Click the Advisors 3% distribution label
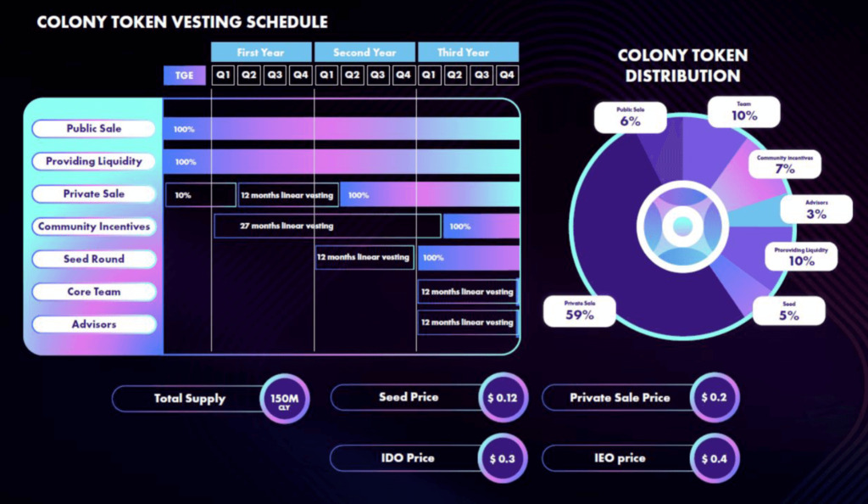 (816, 210)
